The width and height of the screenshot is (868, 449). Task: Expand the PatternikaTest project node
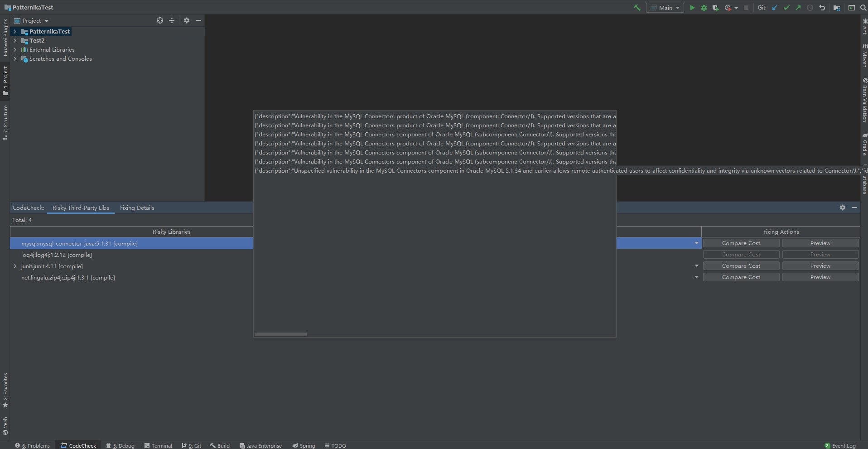pos(15,31)
